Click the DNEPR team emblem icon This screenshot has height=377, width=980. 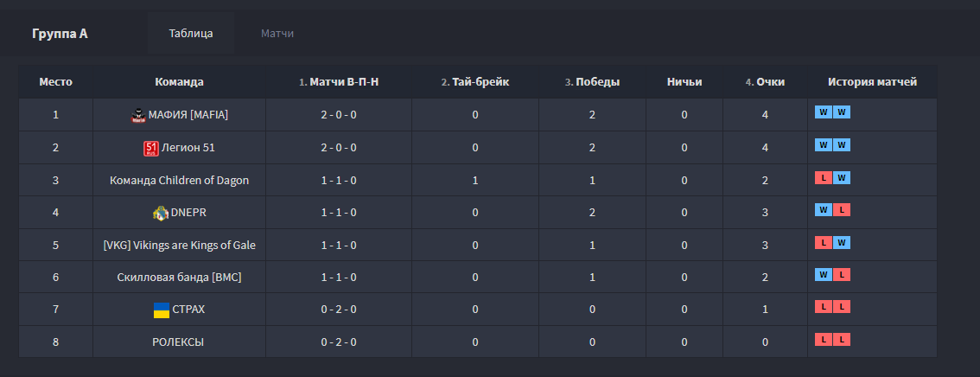[x=160, y=213]
